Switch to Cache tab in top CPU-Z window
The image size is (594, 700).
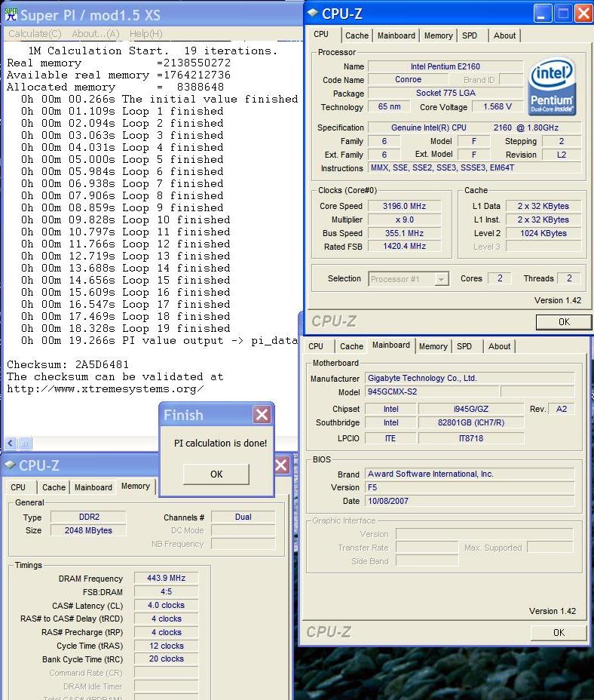click(357, 35)
